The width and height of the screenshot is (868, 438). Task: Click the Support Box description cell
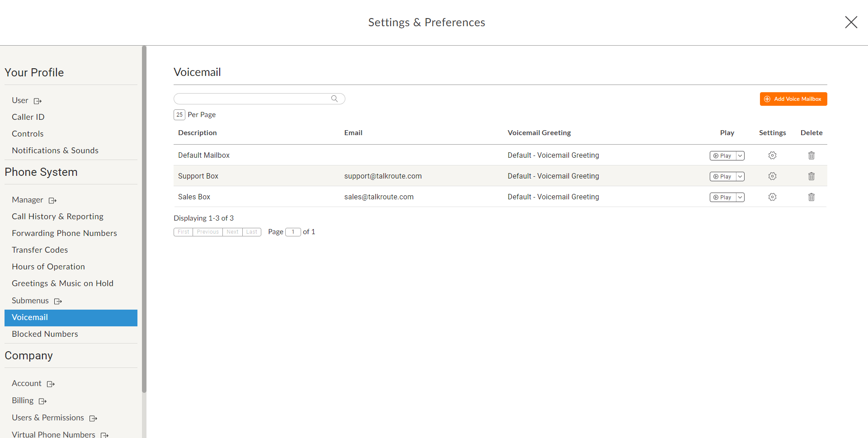pos(198,176)
